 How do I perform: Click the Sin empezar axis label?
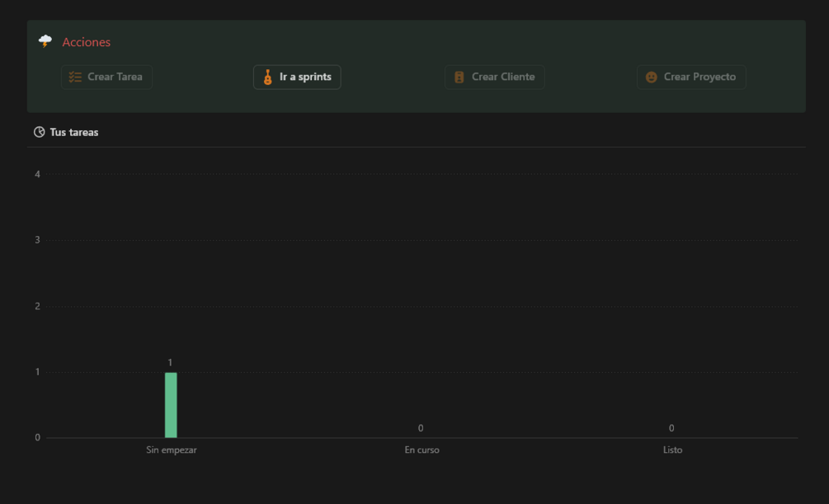[x=172, y=450]
